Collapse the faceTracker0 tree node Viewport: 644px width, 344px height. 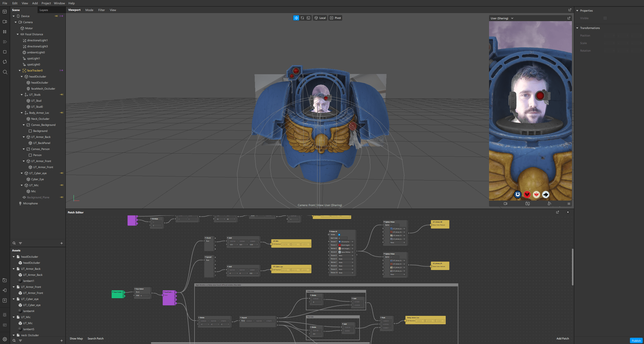[20, 70]
